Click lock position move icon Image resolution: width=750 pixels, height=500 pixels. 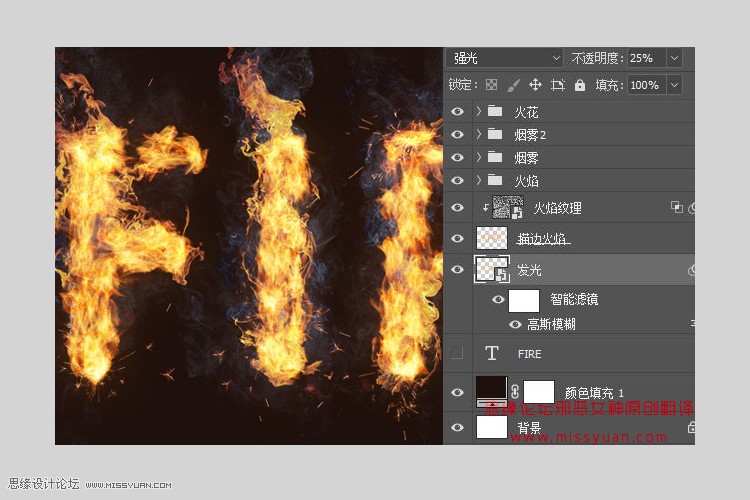click(x=535, y=85)
